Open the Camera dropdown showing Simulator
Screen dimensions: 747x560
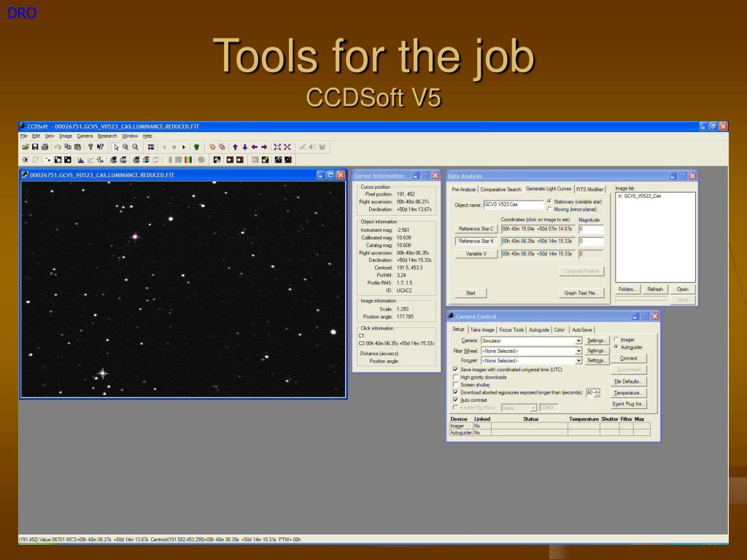tap(578, 341)
